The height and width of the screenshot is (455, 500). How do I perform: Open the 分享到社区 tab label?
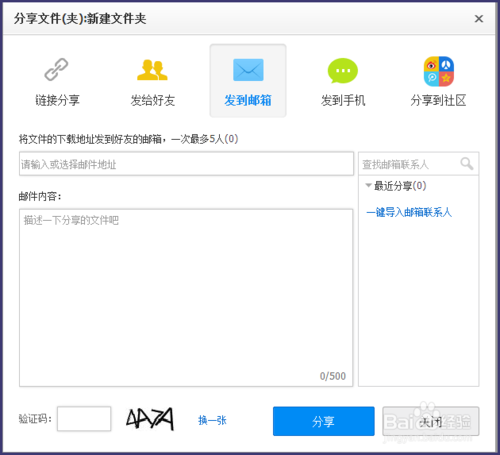tap(438, 100)
